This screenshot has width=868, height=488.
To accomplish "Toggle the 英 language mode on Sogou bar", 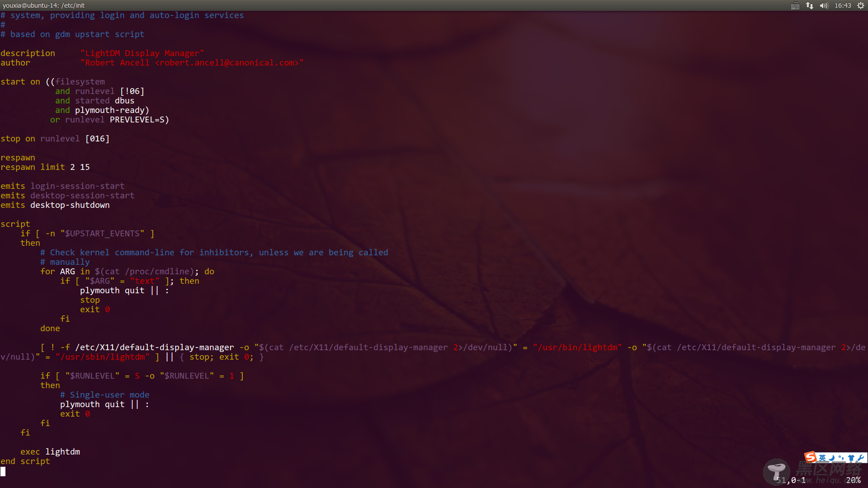I will (x=822, y=458).
